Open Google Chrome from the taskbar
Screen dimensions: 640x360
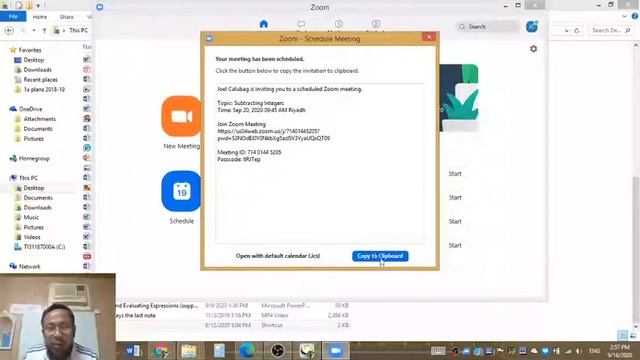160,351
